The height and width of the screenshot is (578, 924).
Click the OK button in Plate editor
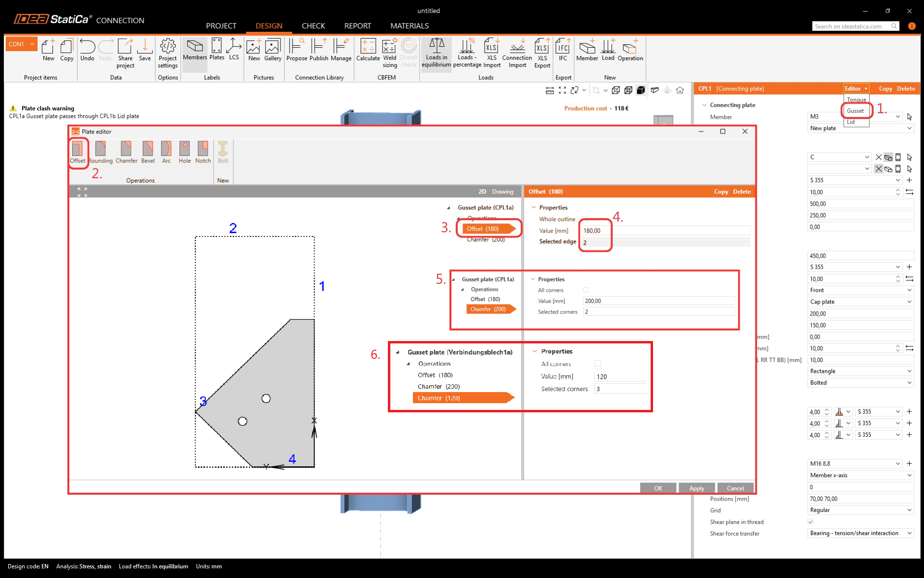[x=657, y=488]
